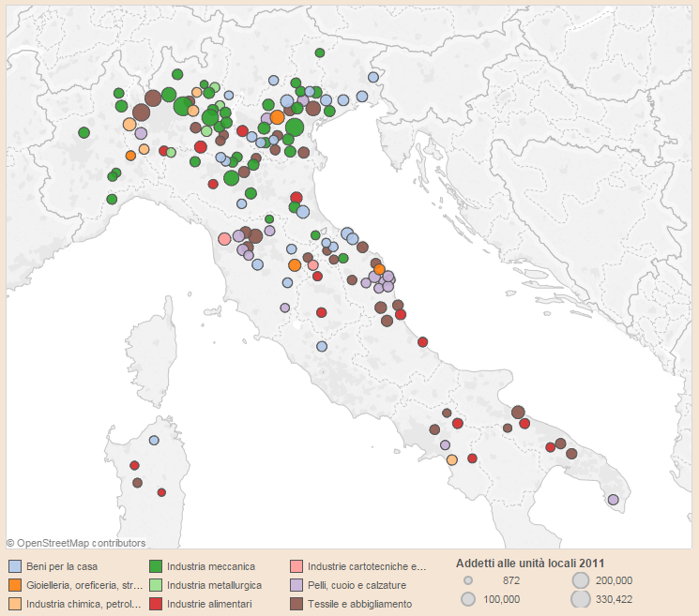The image size is (699, 616).
Task: Click the Industria chimica peach legend swatch
Action: [x=15, y=604]
